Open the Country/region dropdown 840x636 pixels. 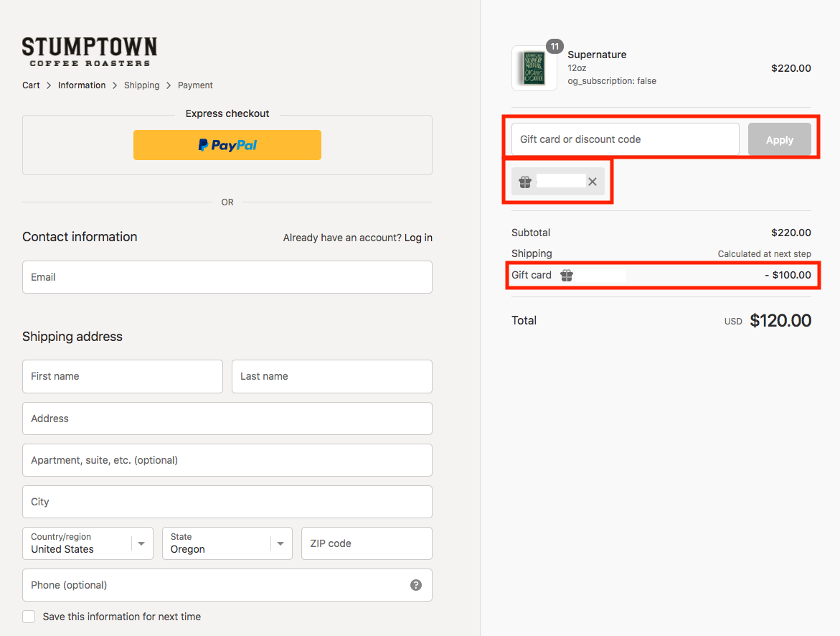[88, 543]
